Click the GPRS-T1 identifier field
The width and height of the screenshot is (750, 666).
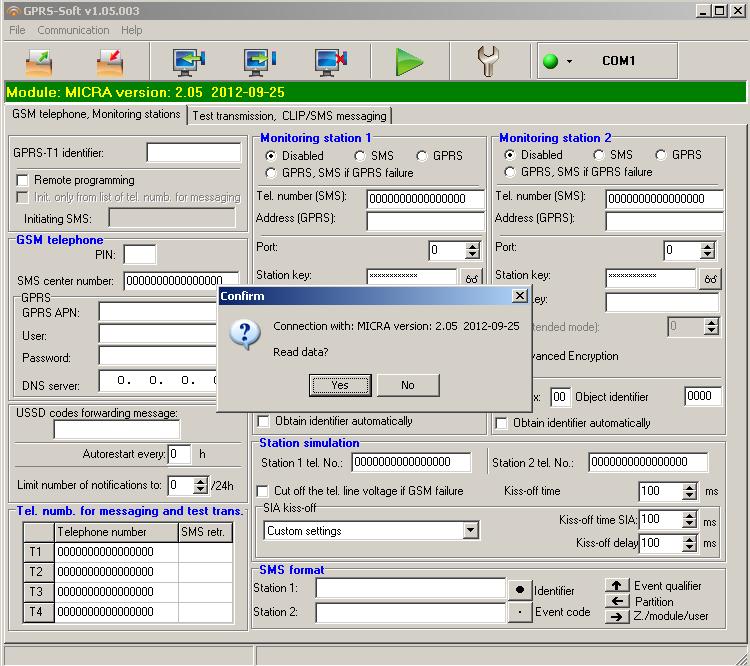click(194, 153)
